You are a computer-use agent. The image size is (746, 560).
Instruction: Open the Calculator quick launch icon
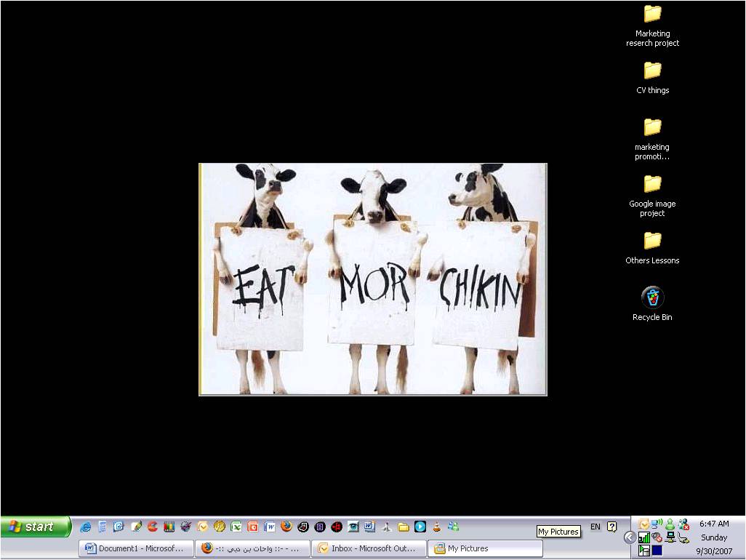(x=103, y=527)
